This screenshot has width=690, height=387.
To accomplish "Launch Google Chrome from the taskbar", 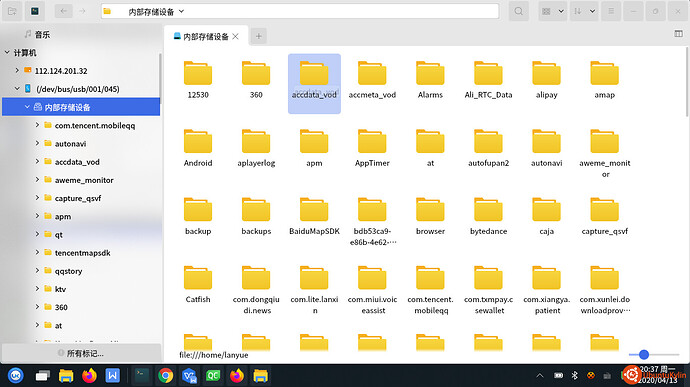I will [166, 376].
